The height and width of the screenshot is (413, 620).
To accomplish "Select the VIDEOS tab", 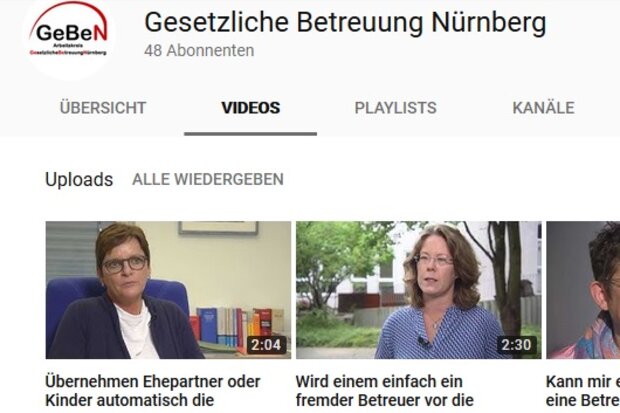I will pos(250,108).
